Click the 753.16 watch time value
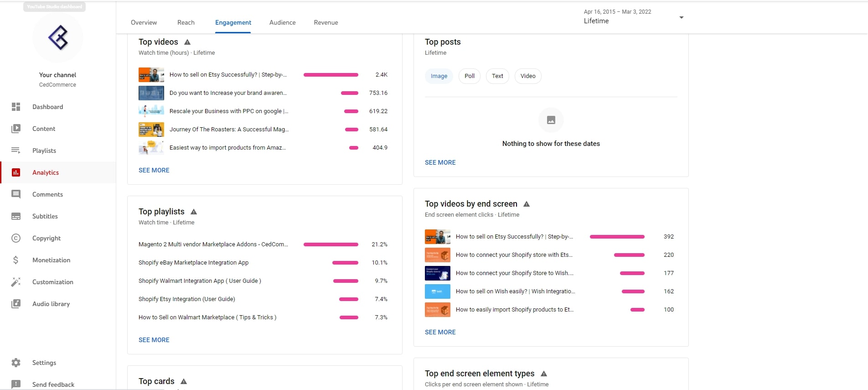868x390 pixels. (378, 93)
